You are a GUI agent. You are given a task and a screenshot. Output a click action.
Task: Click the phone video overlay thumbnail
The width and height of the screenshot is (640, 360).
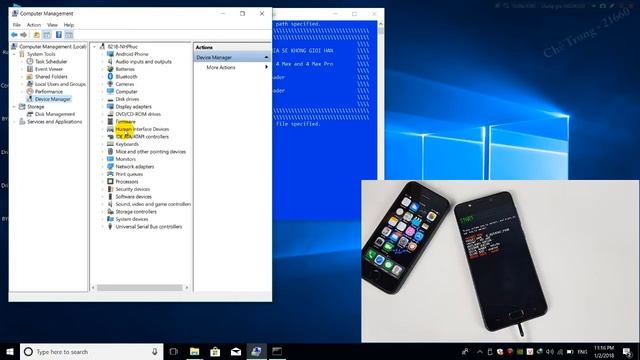tap(500, 261)
